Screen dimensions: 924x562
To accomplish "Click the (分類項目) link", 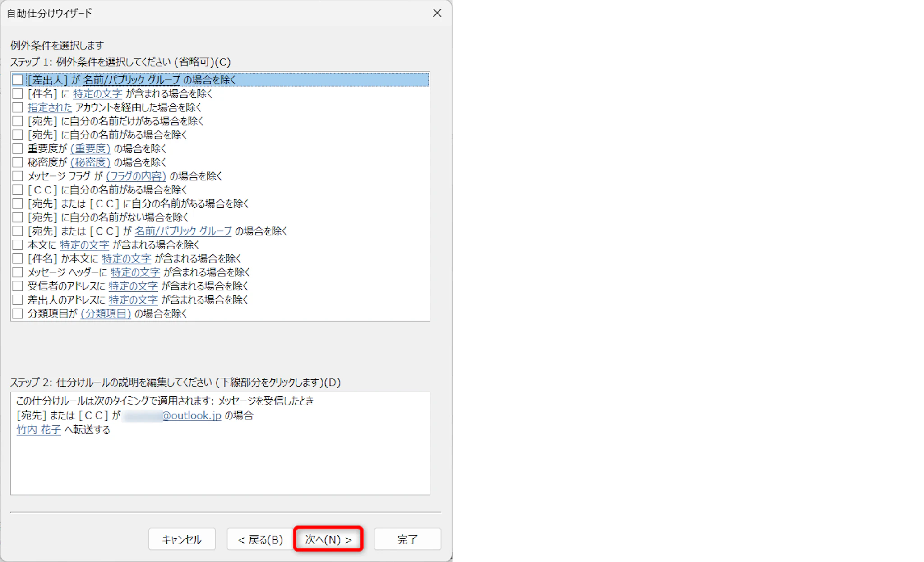I will coord(106,313).
